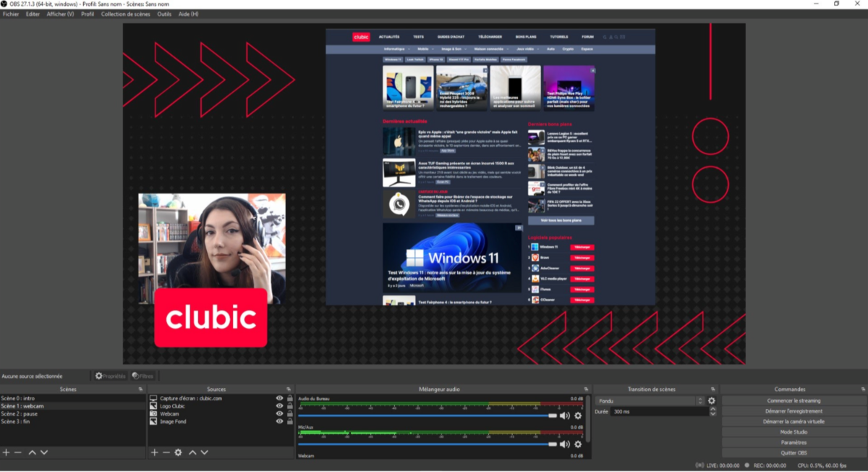This screenshot has height=472, width=868.
Task: Lock the Logo Clubic source
Action: (x=289, y=405)
